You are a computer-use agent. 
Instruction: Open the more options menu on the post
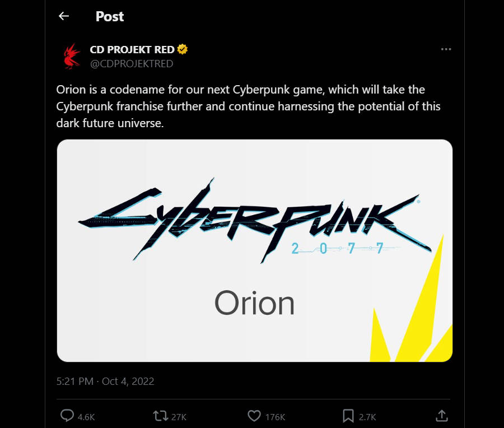(446, 49)
